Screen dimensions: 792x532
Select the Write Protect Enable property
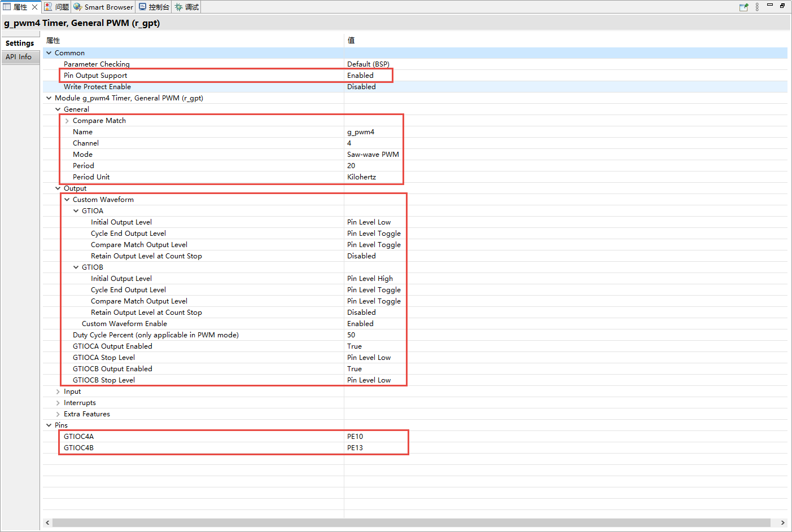click(x=97, y=87)
